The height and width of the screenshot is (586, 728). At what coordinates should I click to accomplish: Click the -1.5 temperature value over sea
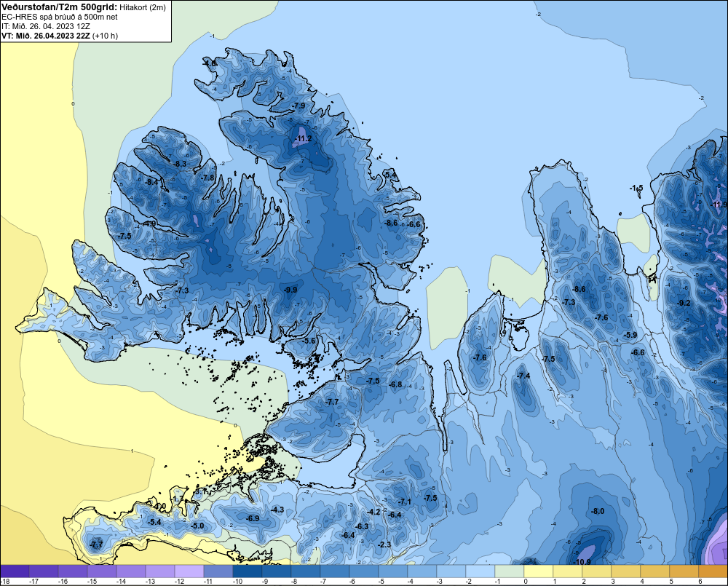tap(636, 188)
